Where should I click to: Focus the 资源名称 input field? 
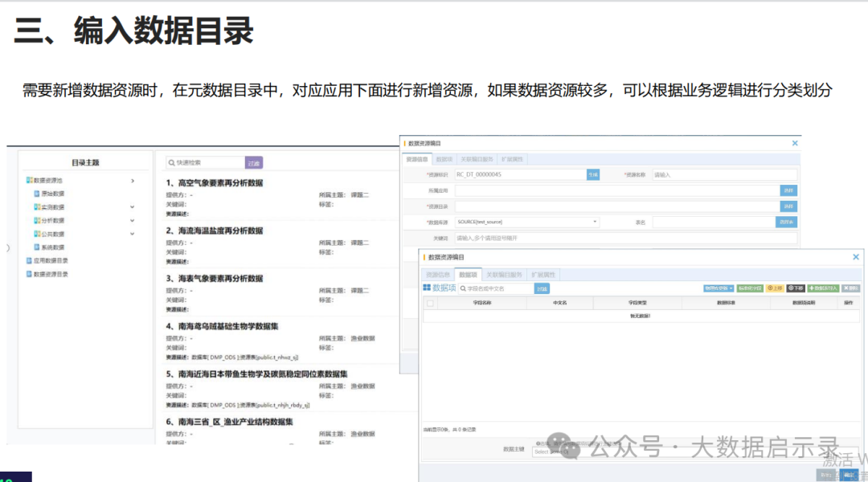[725, 175]
